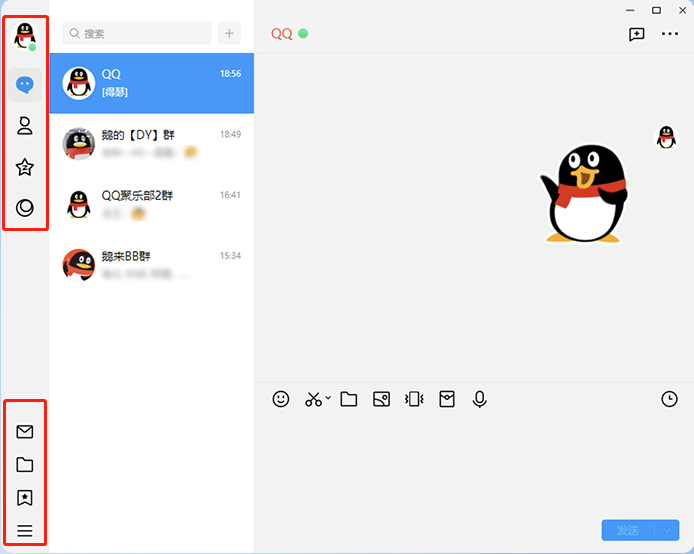Click the send image icon
694x554 pixels.
(381, 399)
